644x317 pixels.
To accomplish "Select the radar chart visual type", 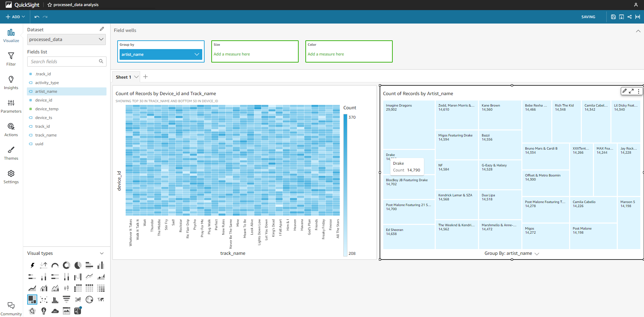I will [x=32, y=311].
